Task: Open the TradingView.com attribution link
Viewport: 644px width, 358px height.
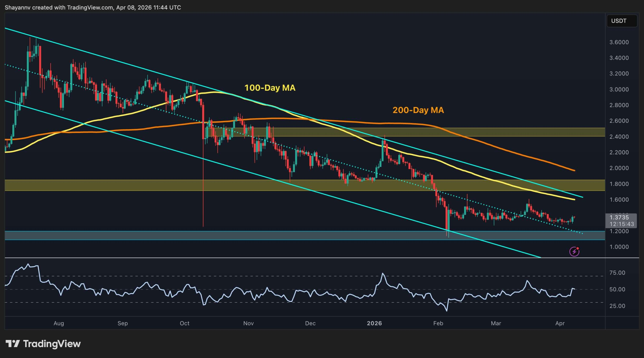Action: tap(88, 8)
